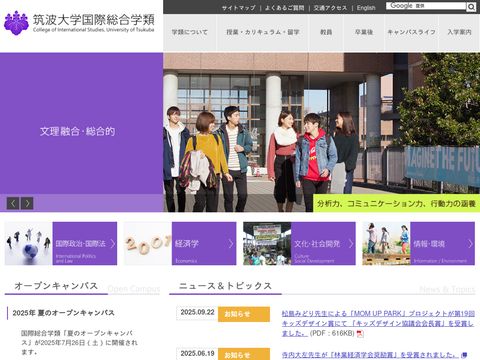This screenshot has width=480, height=360.
Task: Click chevron on 文化・社会開発 card
Action: click(351, 244)
